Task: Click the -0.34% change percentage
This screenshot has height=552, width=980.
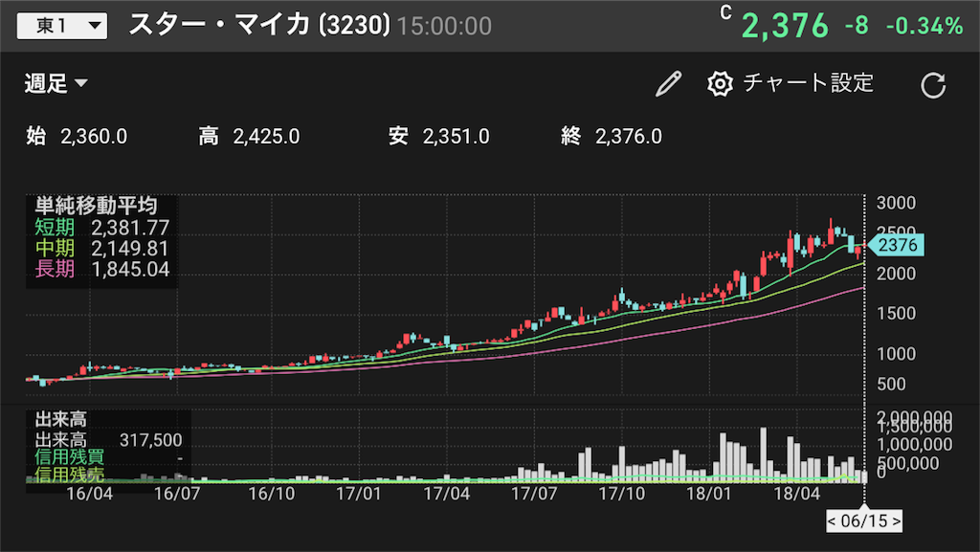Action: tap(924, 26)
